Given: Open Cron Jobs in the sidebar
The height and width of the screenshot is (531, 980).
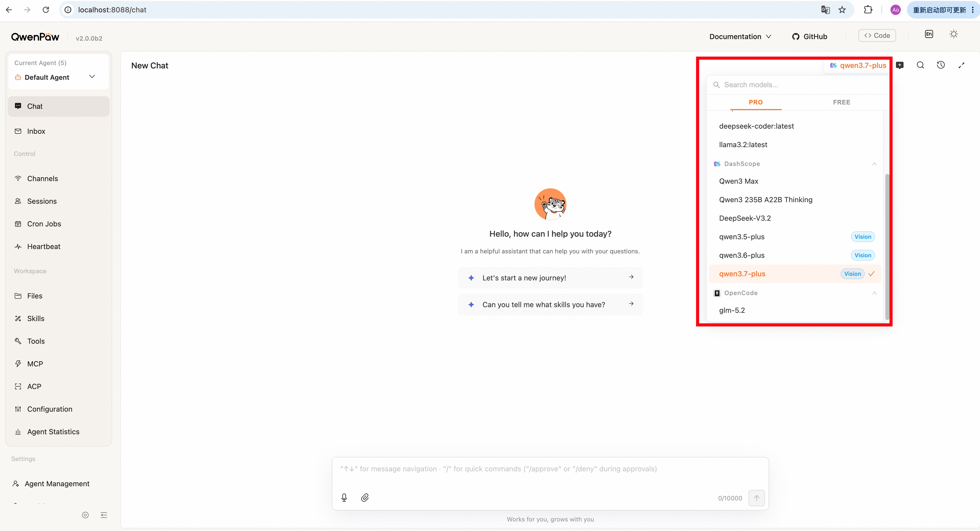Looking at the screenshot, I should point(59,224).
